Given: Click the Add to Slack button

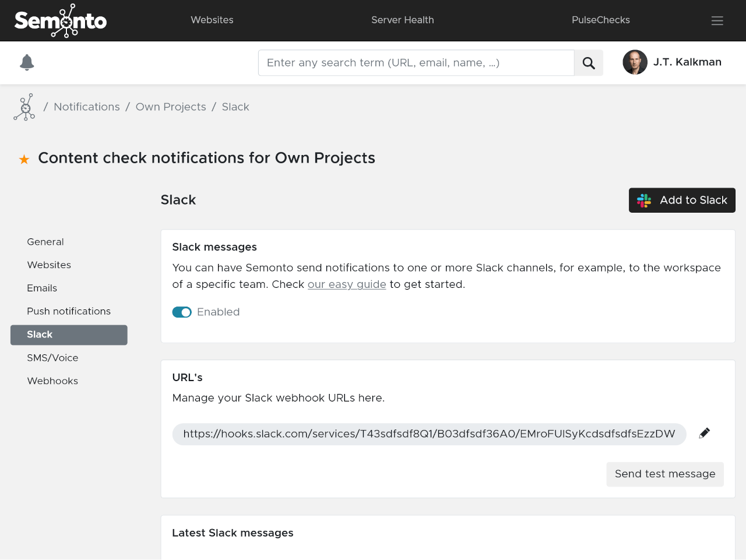Looking at the screenshot, I should (682, 200).
